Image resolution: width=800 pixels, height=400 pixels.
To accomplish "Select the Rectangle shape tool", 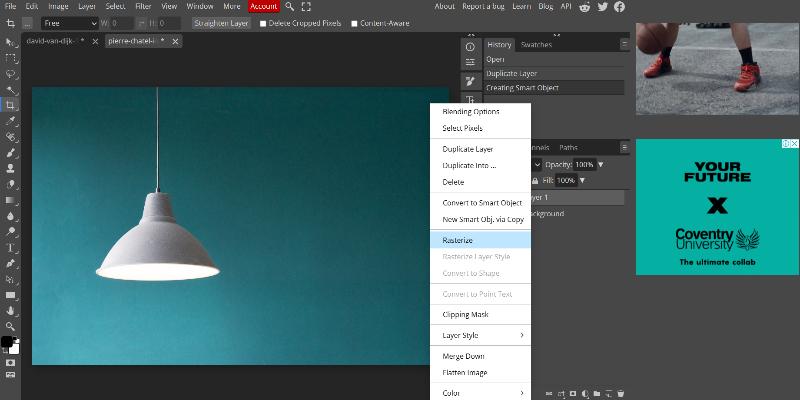I will tap(11, 295).
